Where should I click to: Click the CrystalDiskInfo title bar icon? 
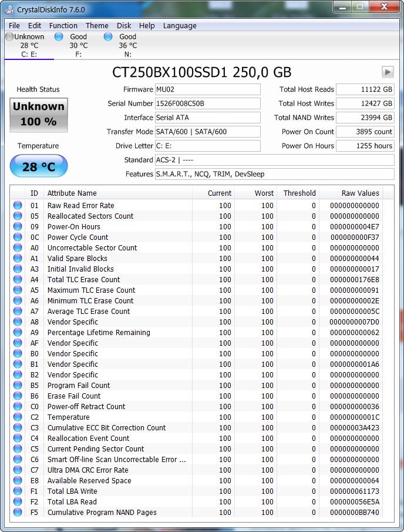pyautogui.click(x=10, y=9)
